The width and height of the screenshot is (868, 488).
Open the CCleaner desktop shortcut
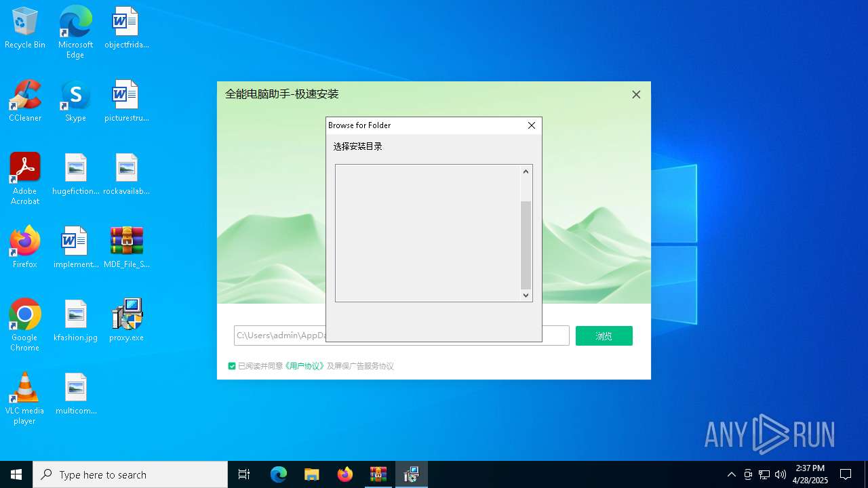[24, 101]
